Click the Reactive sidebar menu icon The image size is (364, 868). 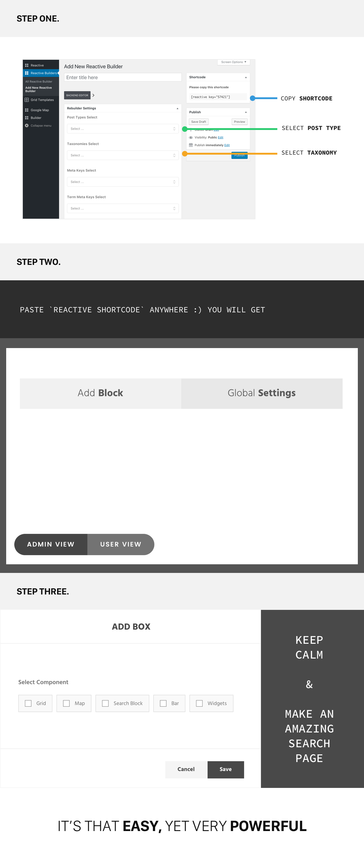(x=27, y=65)
